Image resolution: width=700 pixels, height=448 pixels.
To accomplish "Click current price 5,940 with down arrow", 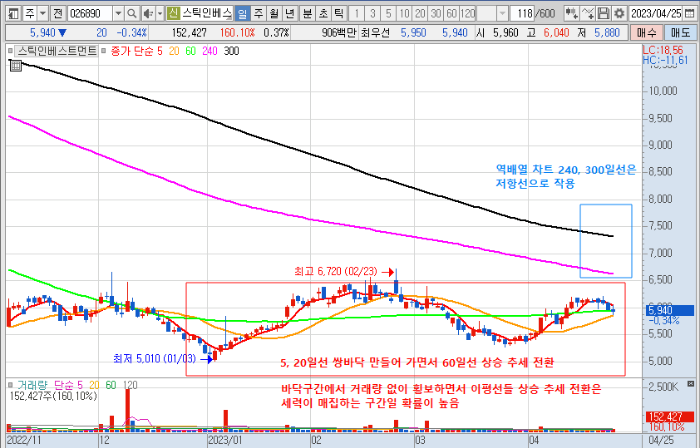I will (48, 33).
